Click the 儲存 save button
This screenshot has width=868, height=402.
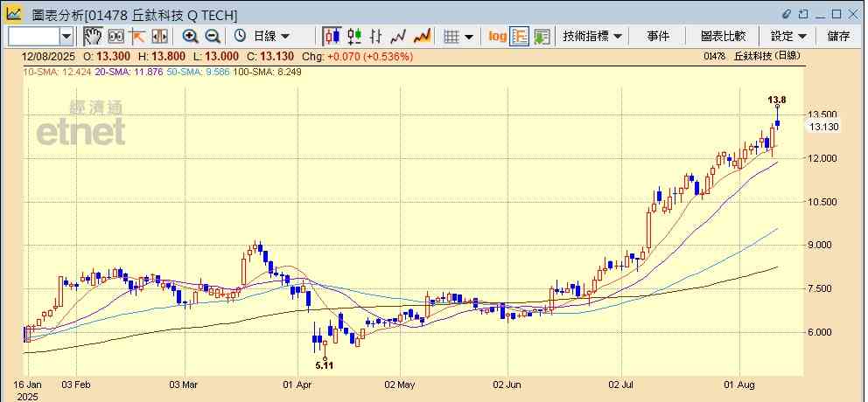pyautogui.click(x=838, y=37)
